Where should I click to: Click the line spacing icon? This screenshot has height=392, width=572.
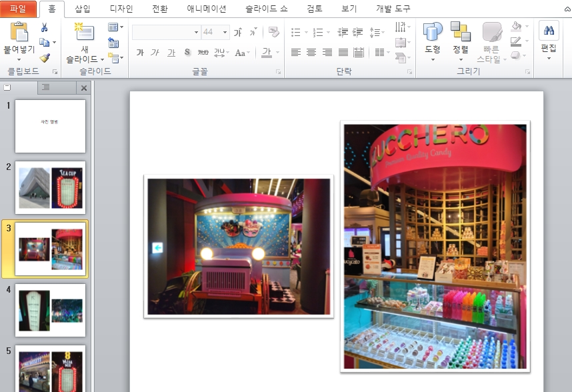pos(375,33)
